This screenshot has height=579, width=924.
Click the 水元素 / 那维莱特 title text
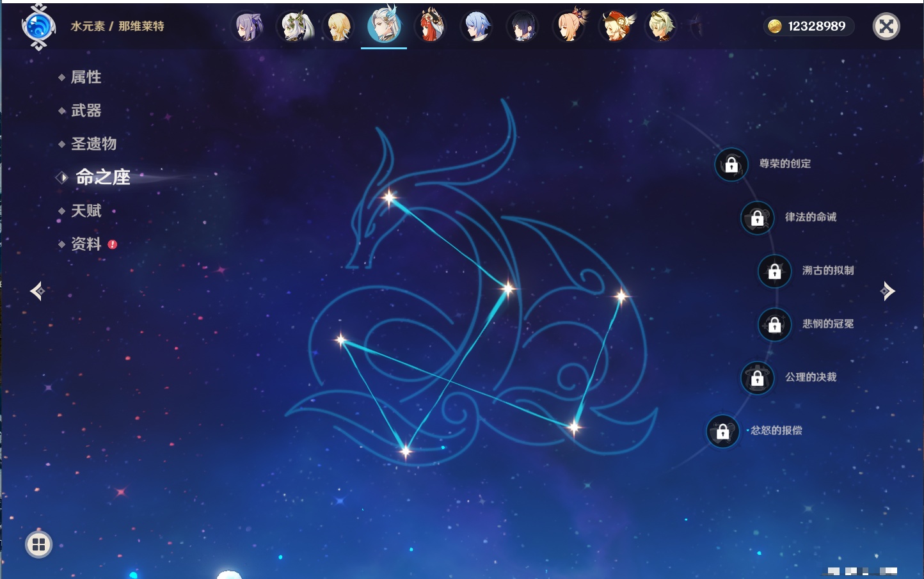point(117,26)
